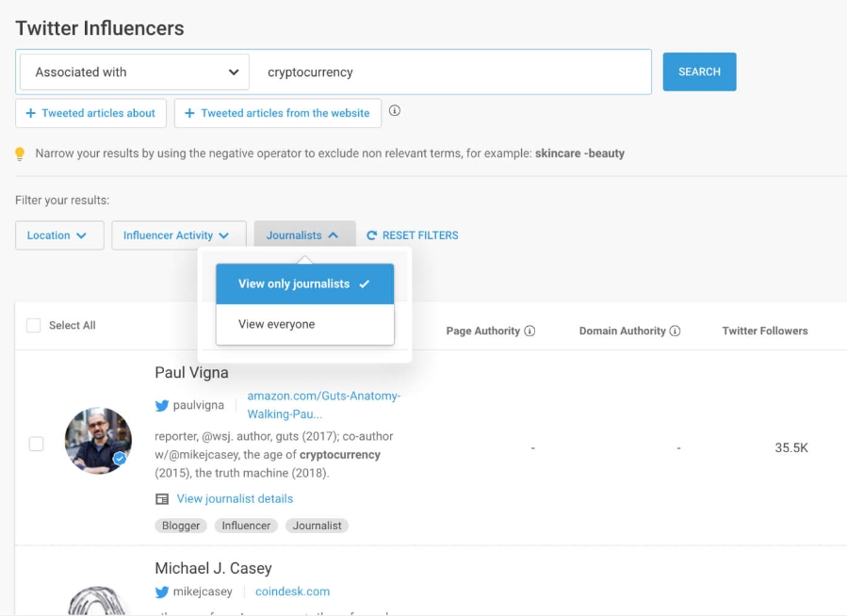Add Tweeted articles about filter
This screenshot has width=847, height=616.
[90, 113]
